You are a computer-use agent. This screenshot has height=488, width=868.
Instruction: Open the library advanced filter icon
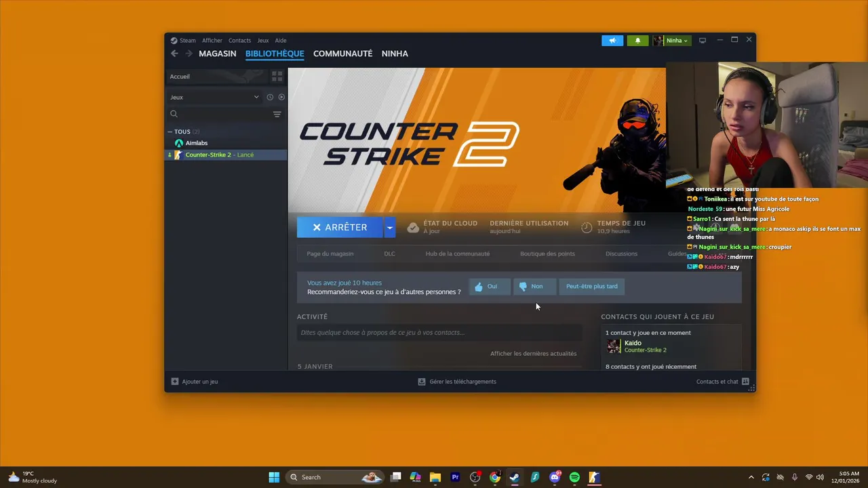tap(277, 114)
